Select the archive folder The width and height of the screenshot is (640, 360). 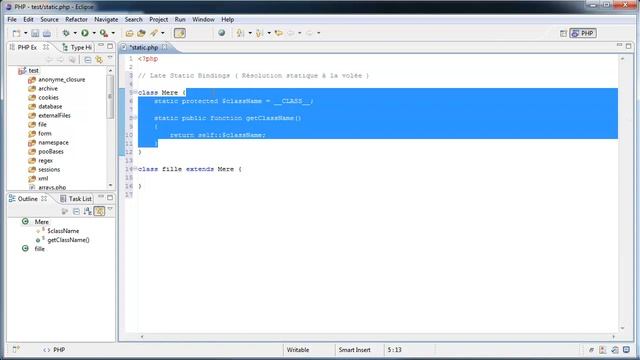point(43,89)
